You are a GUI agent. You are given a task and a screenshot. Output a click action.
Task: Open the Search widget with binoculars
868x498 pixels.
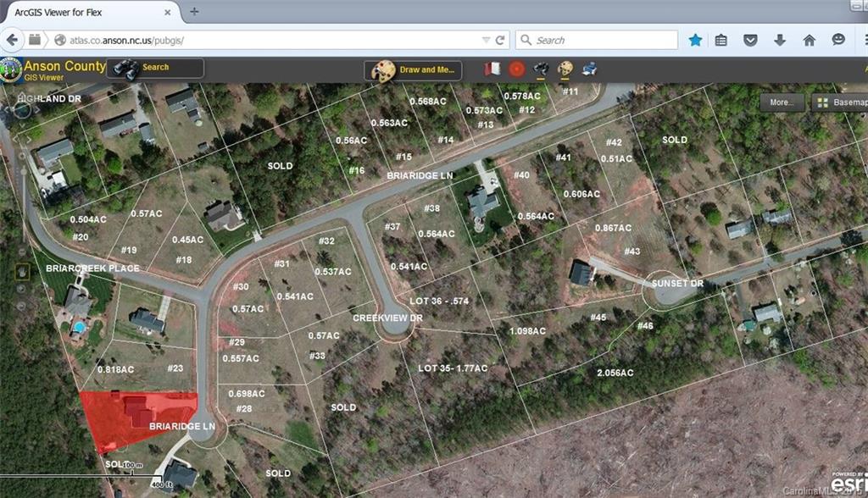pos(155,69)
